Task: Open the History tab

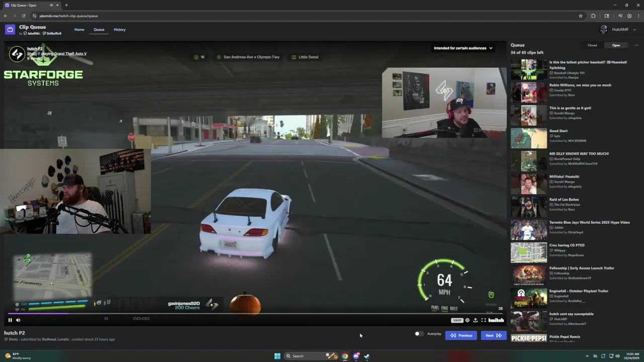Action: (119, 30)
